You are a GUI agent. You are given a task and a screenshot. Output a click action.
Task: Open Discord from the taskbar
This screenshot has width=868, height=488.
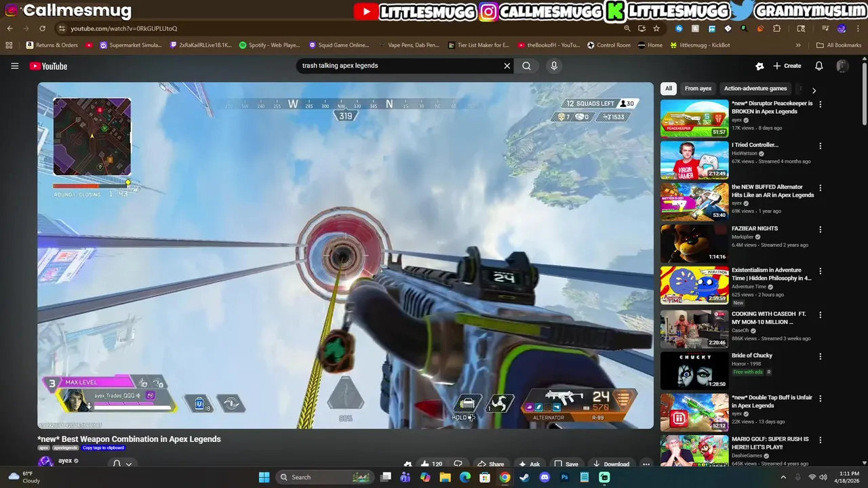[544, 477]
